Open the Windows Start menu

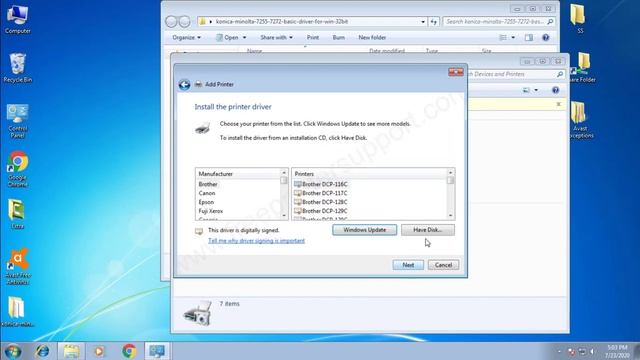tap(12, 351)
